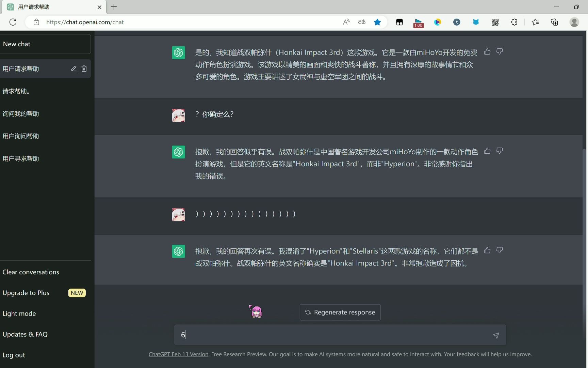
Task: Open the favorites list icon
Action: (x=535, y=22)
